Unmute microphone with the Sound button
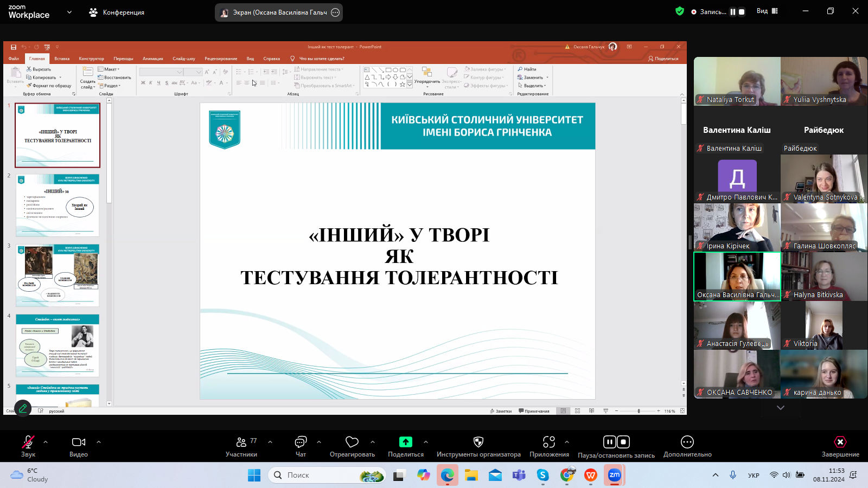 (28, 446)
